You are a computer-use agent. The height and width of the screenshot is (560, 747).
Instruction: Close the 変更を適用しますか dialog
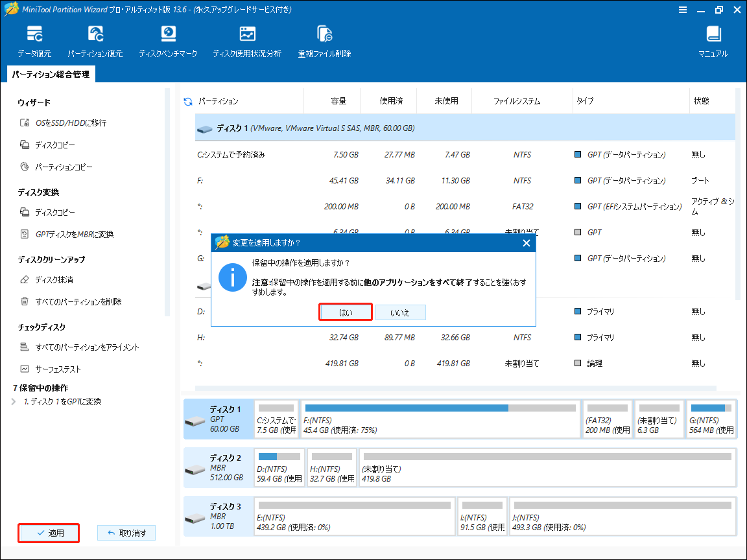(527, 243)
